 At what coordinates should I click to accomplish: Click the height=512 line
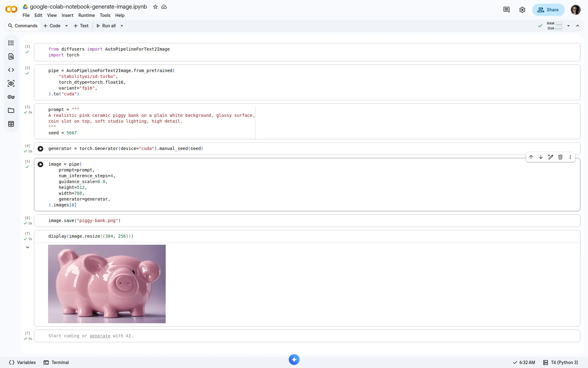coord(73,187)
